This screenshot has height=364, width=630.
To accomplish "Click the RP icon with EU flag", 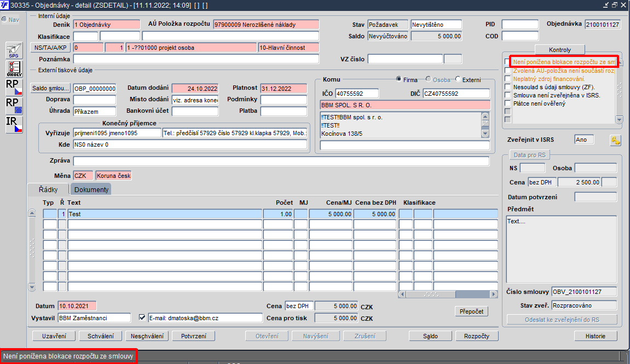I will 14,105.
